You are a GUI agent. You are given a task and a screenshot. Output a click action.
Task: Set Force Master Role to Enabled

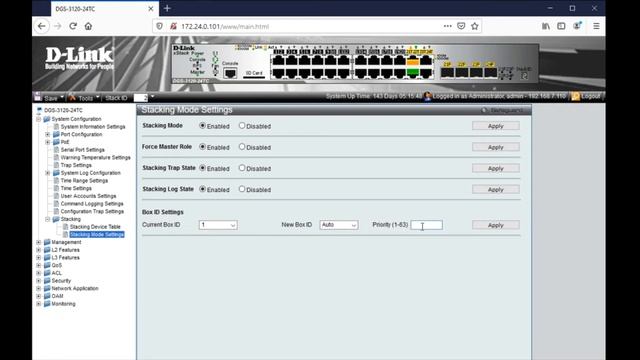[202, 147]
